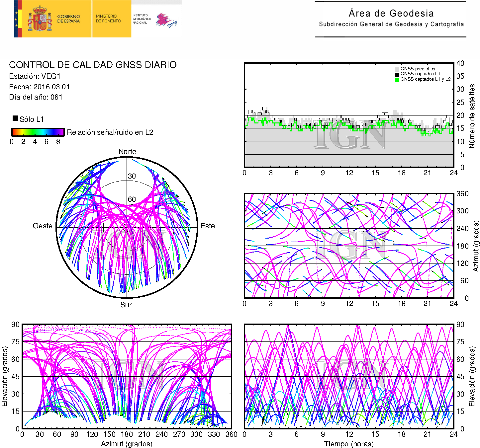The width and height of the screenshot is (480, 448).
Task: Click the Área de Geodesia heading
Action: tap(391, 13)
